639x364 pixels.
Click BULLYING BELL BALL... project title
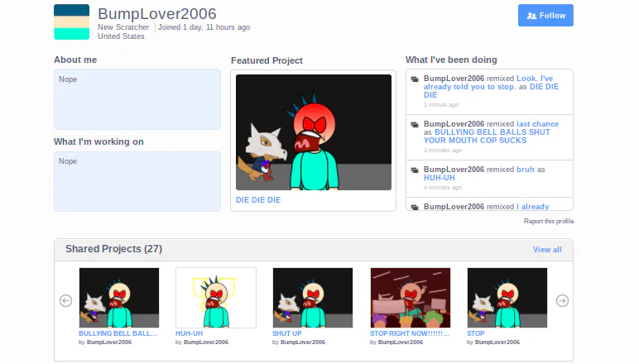tap(118, 333)
